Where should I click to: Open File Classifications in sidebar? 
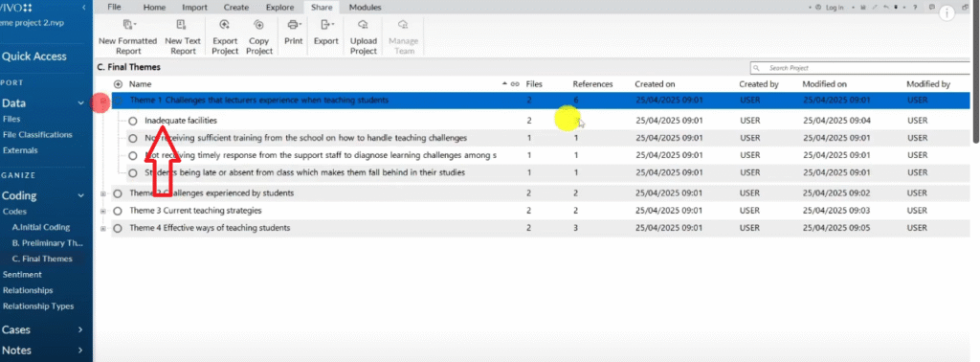[x=37, y=134]
